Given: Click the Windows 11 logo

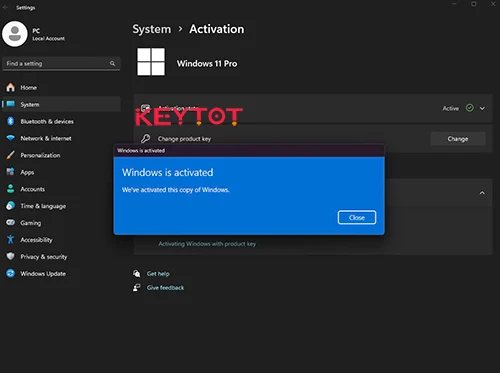Looking at the screenshot, I should 151,62.
